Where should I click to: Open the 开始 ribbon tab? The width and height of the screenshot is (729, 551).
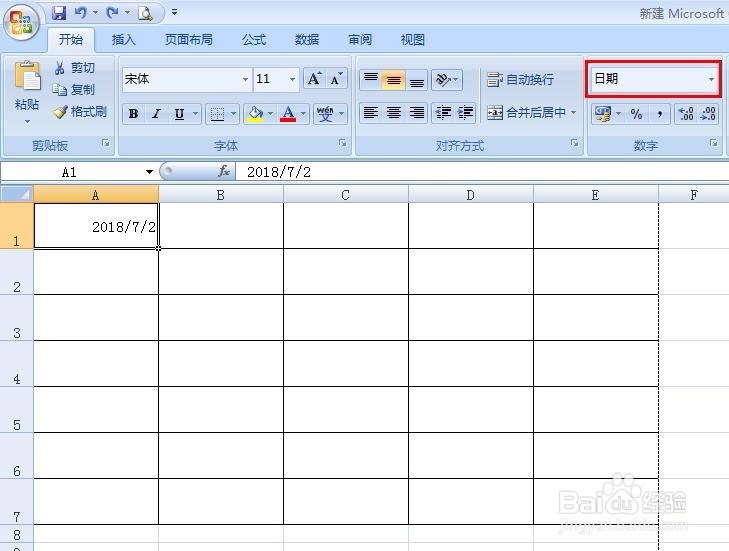coord(71,40)
